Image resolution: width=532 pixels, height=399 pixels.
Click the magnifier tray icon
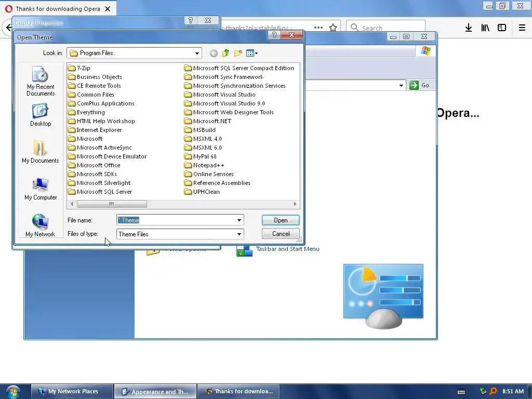(x=494, y=391)
